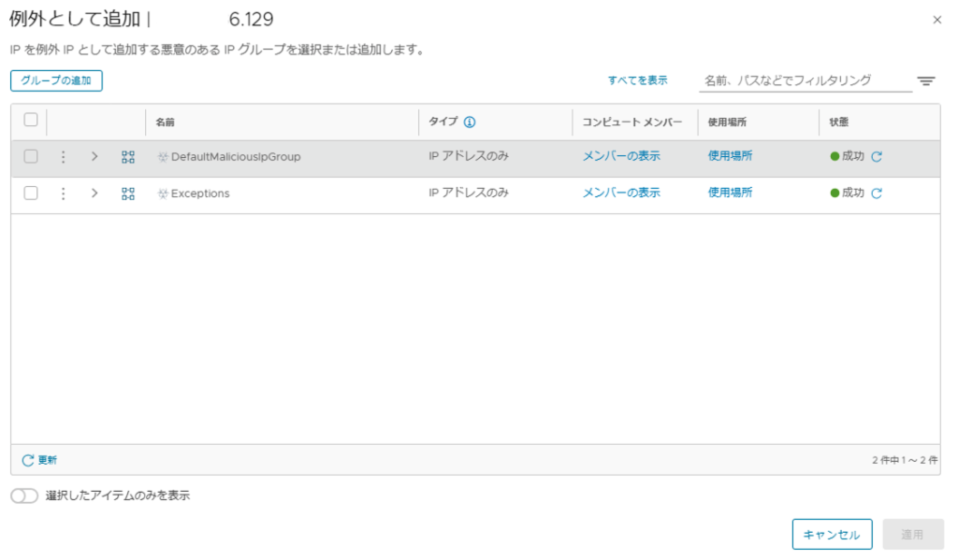Screen dimensions: 958x560
Task: Close the 例外として追加 dialog
Action: (937, 21)
